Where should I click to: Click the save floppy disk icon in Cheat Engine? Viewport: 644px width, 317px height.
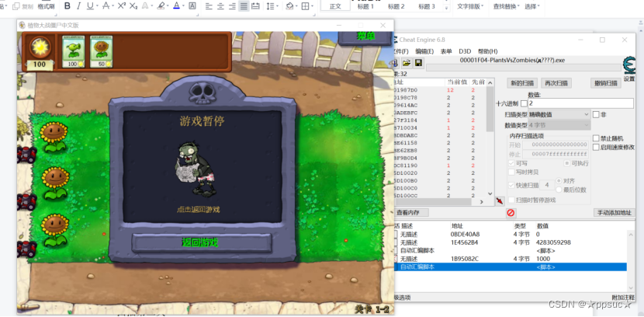418,63
